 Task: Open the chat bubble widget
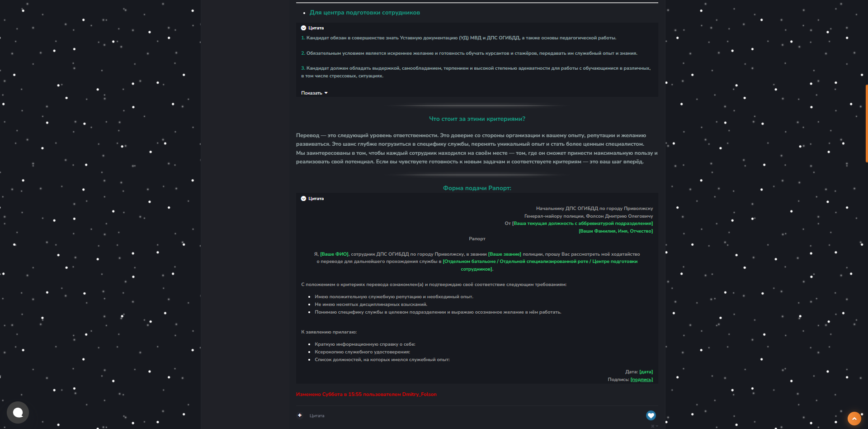pyautogui.click(x=18, y=412)
